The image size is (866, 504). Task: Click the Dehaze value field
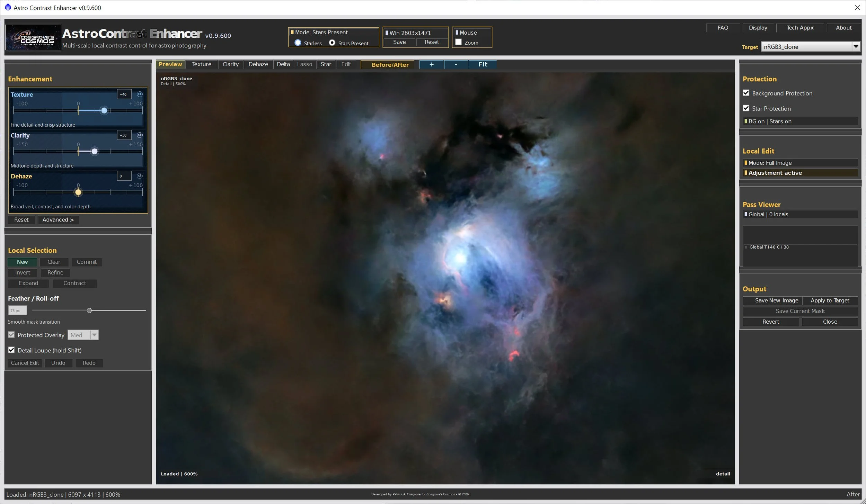click(x=124, y=176)
